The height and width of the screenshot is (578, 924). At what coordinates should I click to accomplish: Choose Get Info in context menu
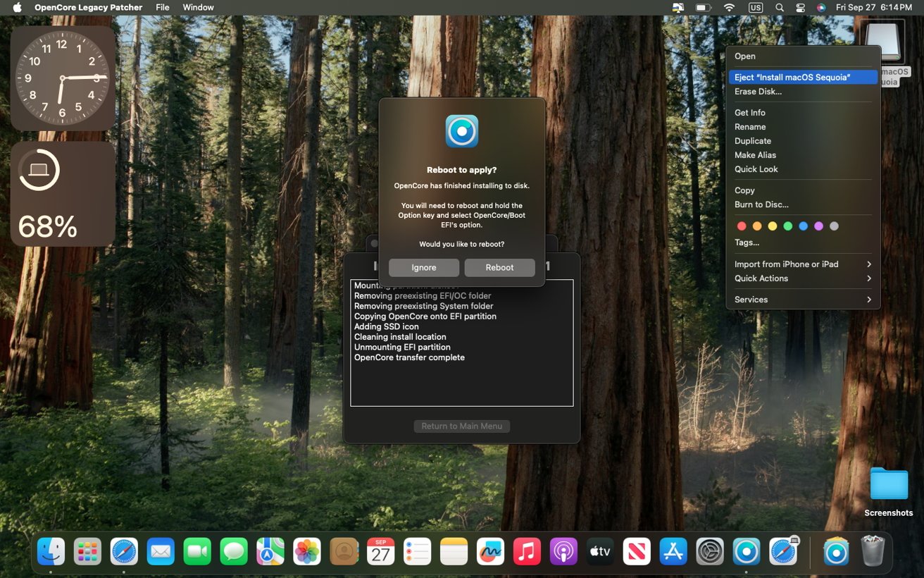pos(803,113)
